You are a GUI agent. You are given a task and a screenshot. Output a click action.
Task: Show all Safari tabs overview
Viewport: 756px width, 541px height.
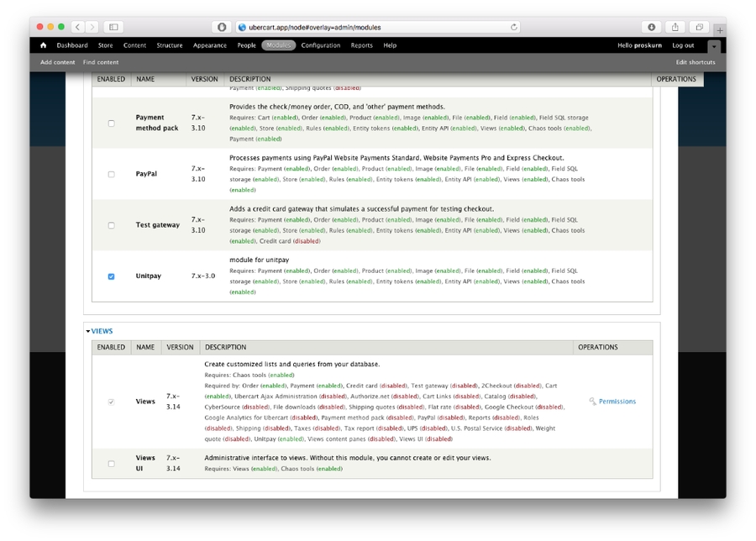click(x=699, y=27)
